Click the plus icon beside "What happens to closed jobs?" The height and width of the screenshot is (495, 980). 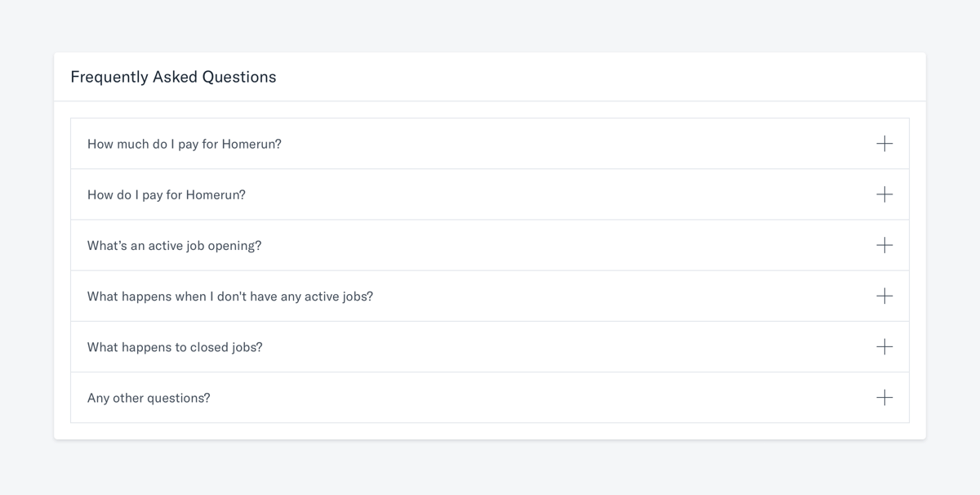click(x=884, y=346)
